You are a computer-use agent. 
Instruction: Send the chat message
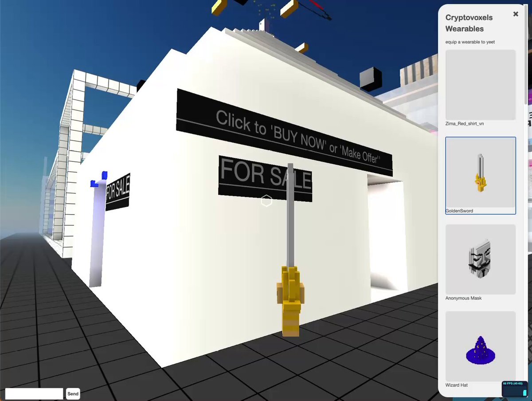(x=73, y=393)
